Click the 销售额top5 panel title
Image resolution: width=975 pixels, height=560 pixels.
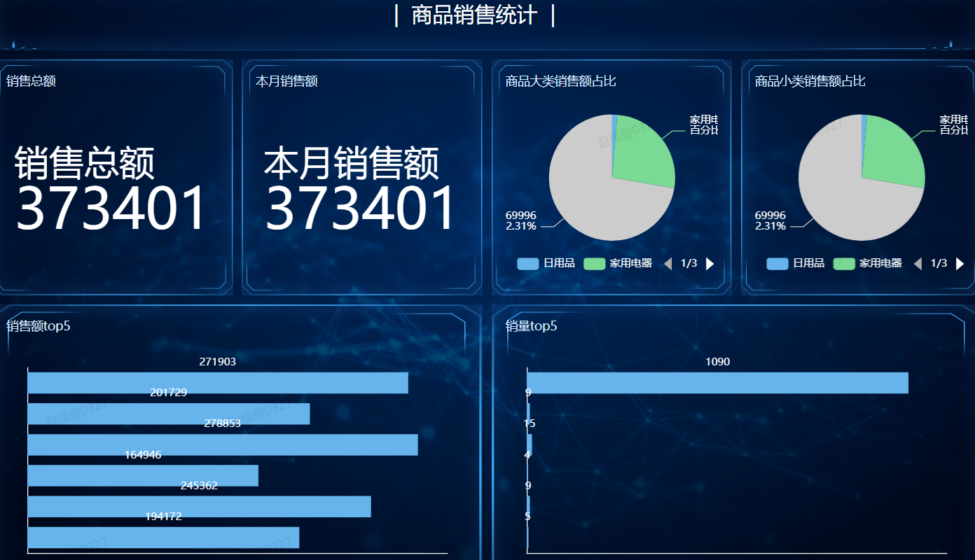(x=39, y=325)
